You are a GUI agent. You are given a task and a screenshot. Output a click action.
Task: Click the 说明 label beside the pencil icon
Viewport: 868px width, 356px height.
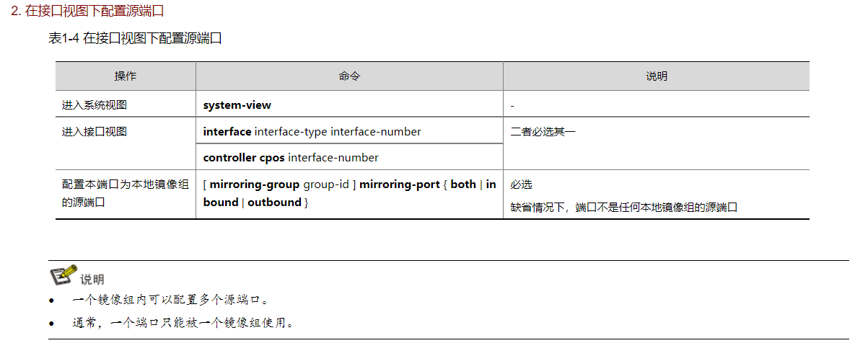92,279
